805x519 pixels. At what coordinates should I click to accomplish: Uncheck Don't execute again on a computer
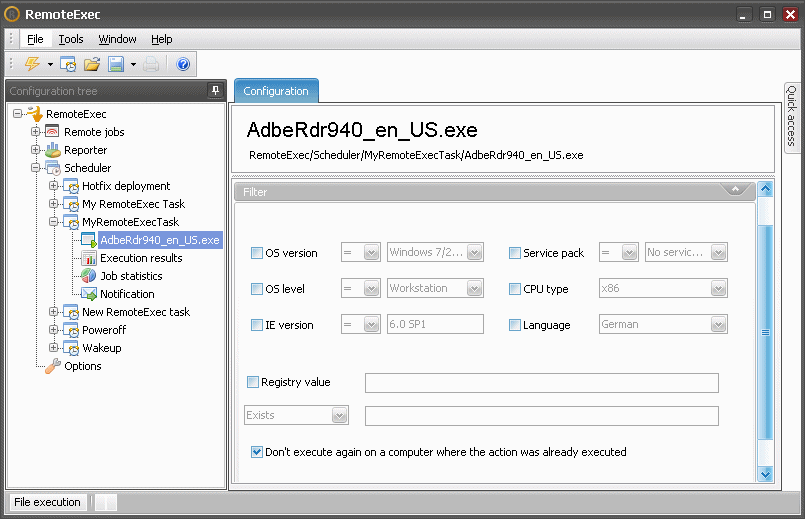point(257,452)
